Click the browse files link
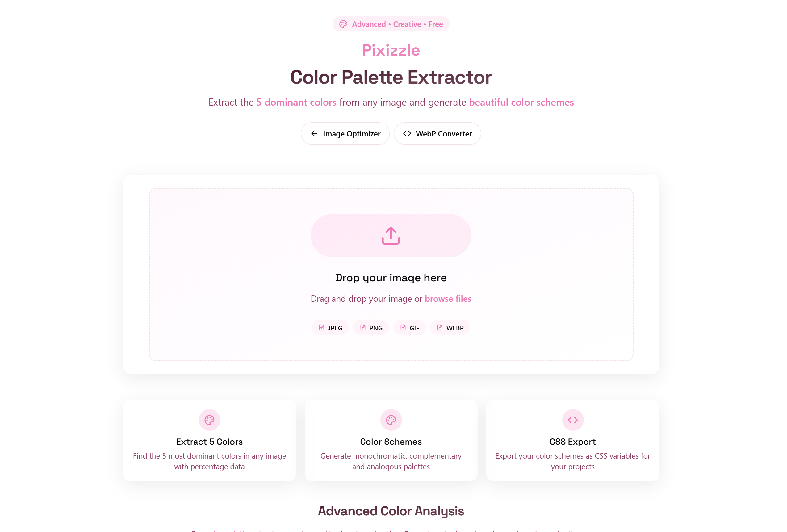 click(x=448, y=299)
